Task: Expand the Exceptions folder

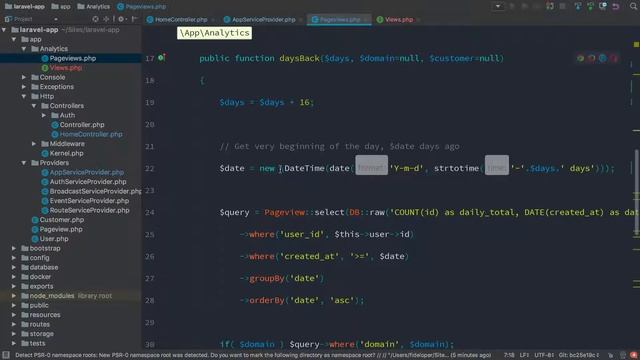Action: (24, 87)
